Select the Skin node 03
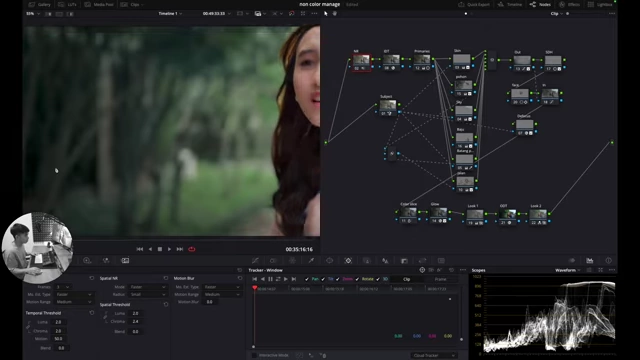 pyautogui.click(x=462, y=62)
